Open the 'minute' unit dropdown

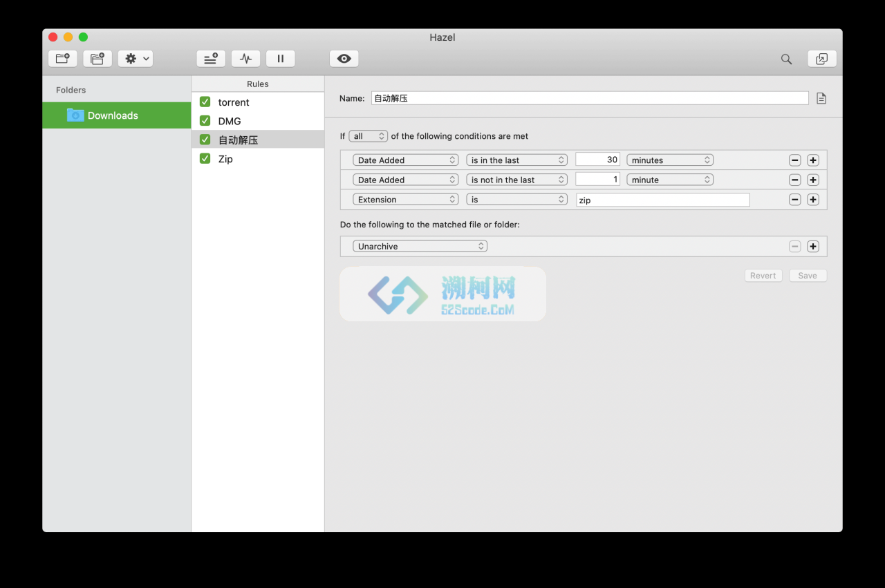click(670, 180)
